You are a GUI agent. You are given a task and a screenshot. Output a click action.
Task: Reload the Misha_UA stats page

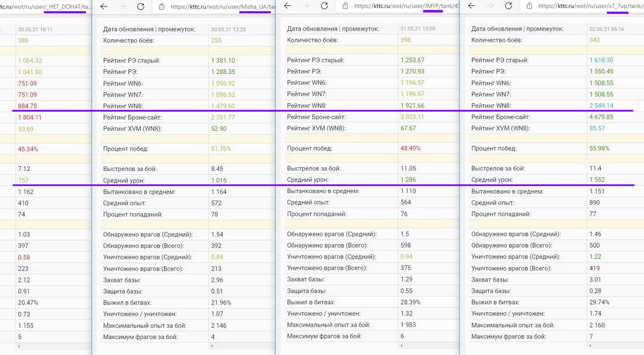[141, 7]
